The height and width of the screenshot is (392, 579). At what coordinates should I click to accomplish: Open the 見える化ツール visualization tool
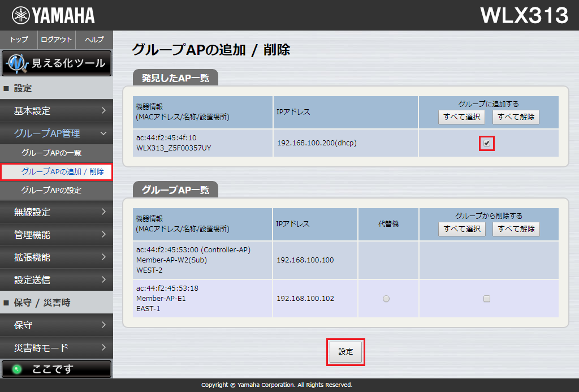pyautogui.click(x=57, y=63)
